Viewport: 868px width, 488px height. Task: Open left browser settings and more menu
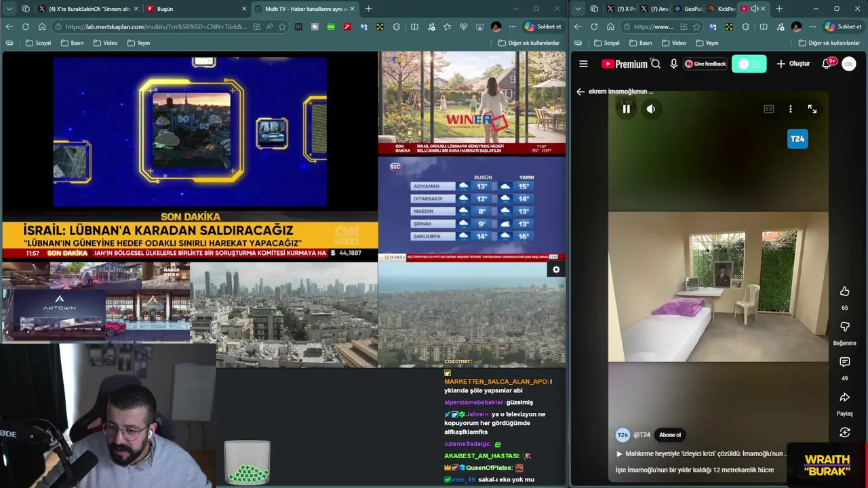click(x=512, y=26)
